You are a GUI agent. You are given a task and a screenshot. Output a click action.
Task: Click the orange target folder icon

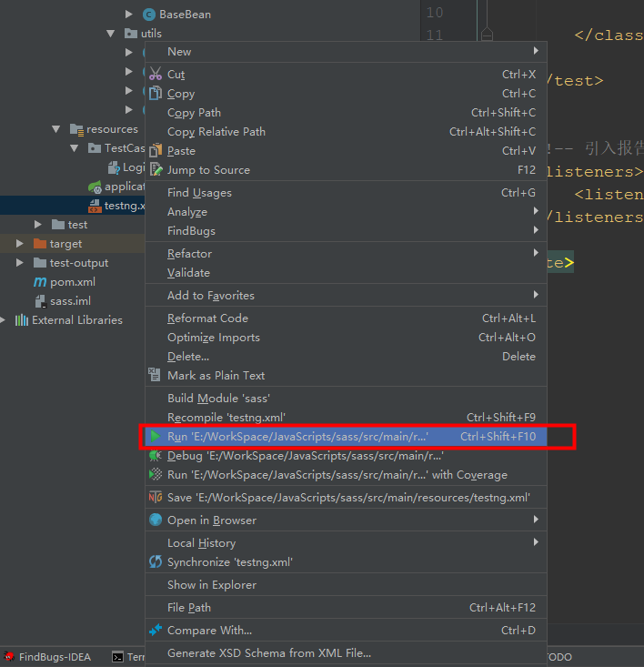[40, 243]
